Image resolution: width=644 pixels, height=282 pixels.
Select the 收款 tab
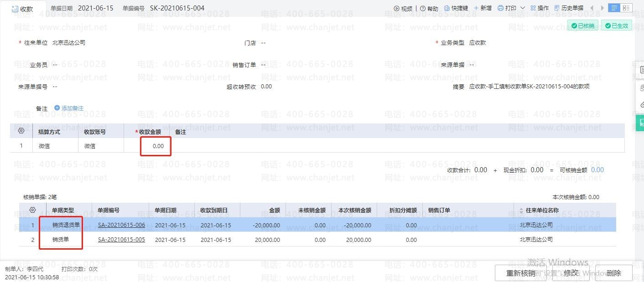(23, 9)
